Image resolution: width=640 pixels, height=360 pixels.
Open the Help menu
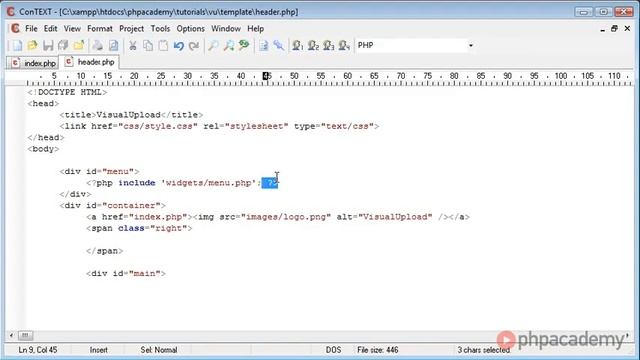(256, 29)
